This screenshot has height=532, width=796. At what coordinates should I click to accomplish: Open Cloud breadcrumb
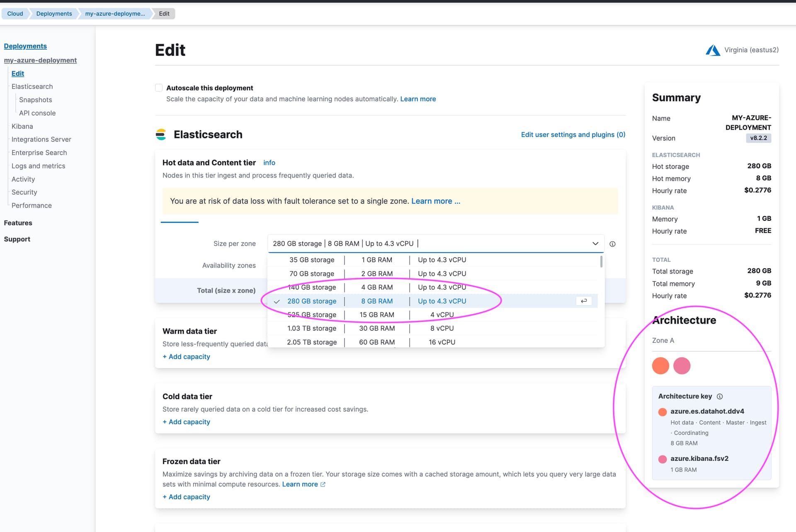click(x=15, y=14)
